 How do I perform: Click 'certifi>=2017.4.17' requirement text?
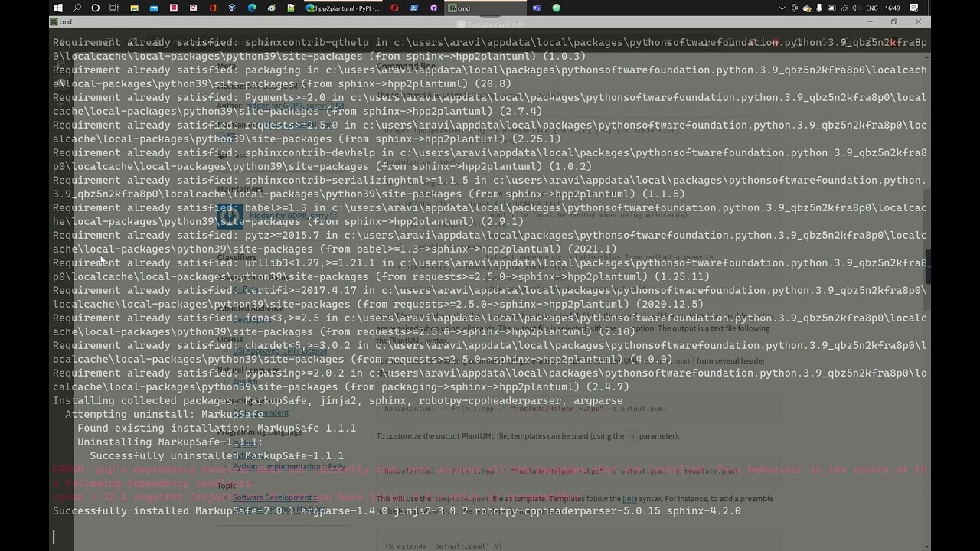click(x=301, y=290)
